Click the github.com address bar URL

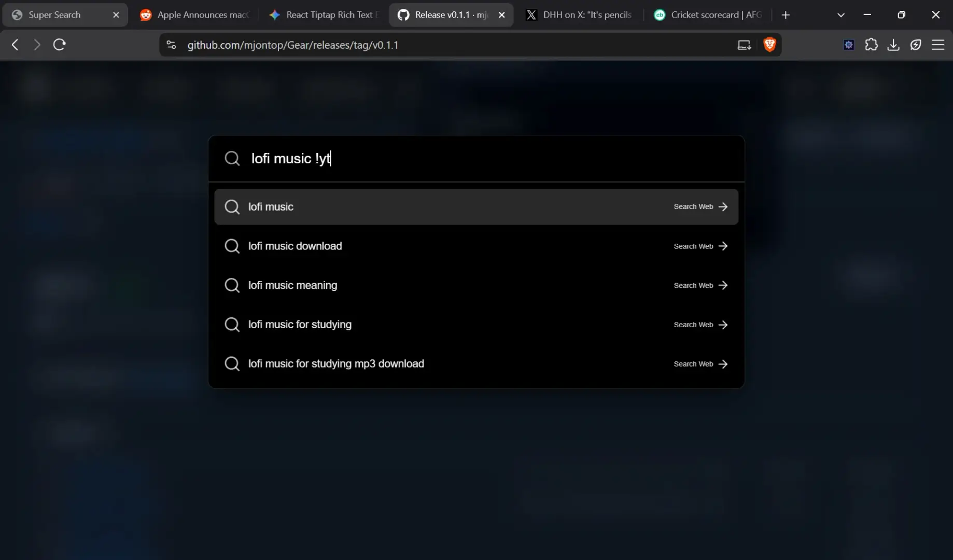point(293,45)
